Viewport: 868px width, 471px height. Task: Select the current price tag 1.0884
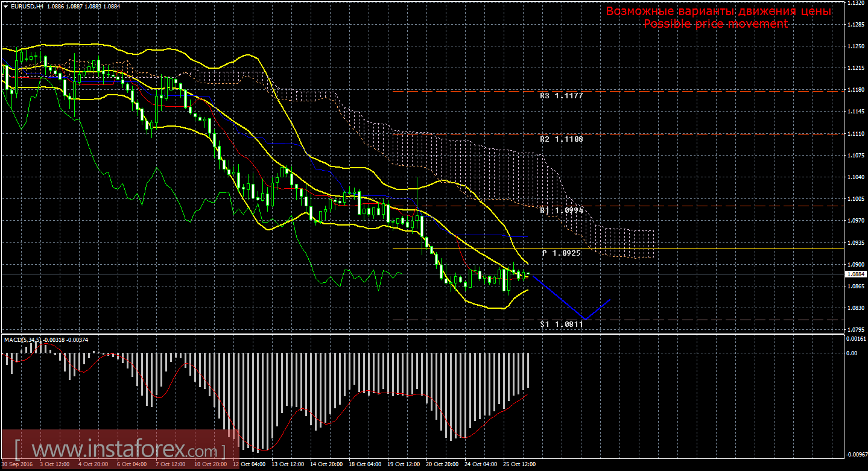point(855,274)
